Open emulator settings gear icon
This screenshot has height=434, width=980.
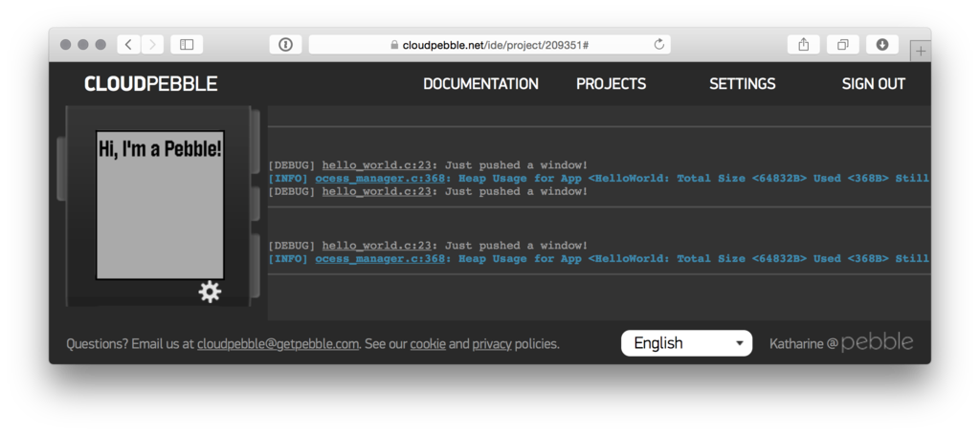pos(210,292)
